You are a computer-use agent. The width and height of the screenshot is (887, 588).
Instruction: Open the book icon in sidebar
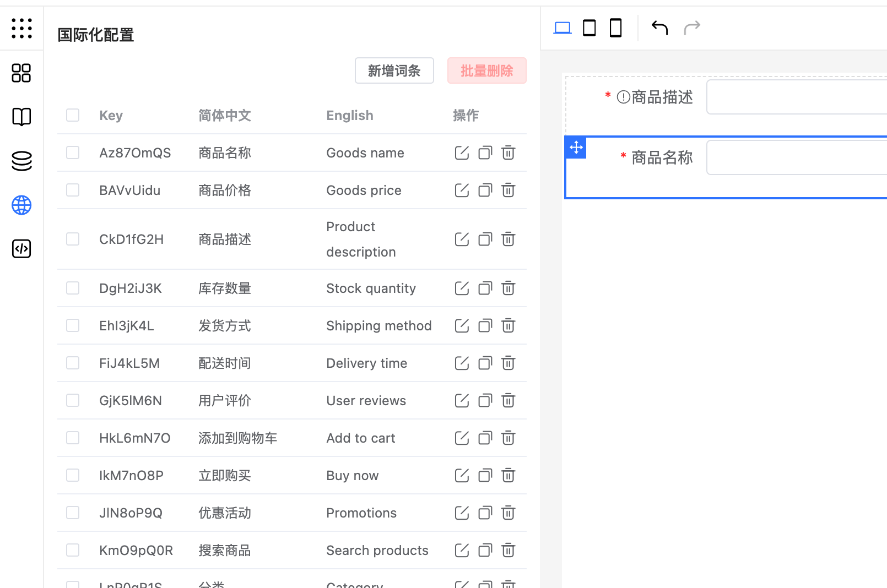[21, 117]
